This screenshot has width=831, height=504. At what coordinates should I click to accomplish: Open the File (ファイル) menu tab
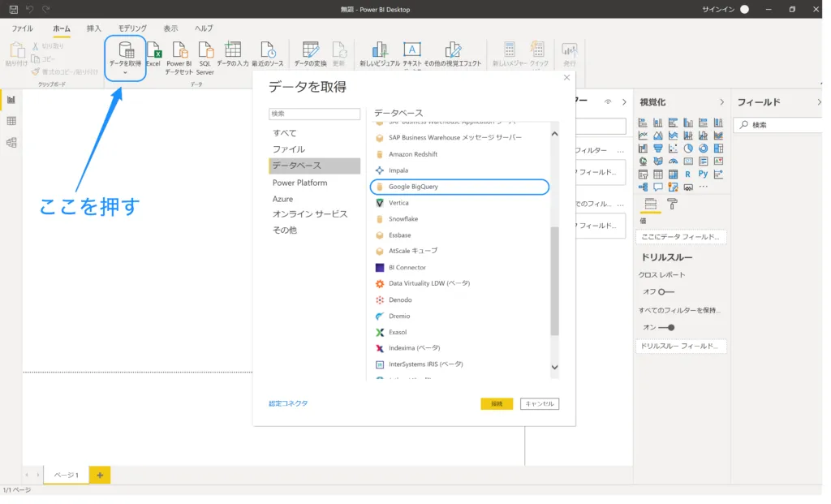(22, 28)
